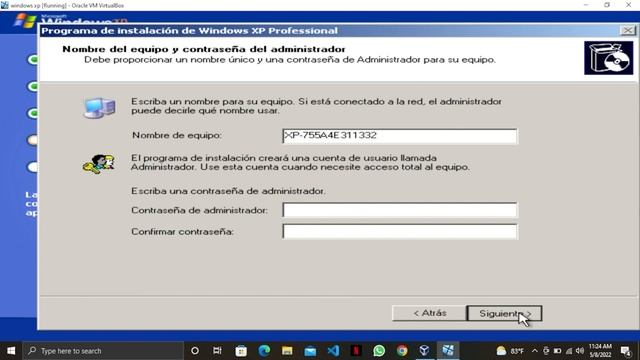Click the setup CD box icon
640x360 pixels.
(x=608, y=58)
